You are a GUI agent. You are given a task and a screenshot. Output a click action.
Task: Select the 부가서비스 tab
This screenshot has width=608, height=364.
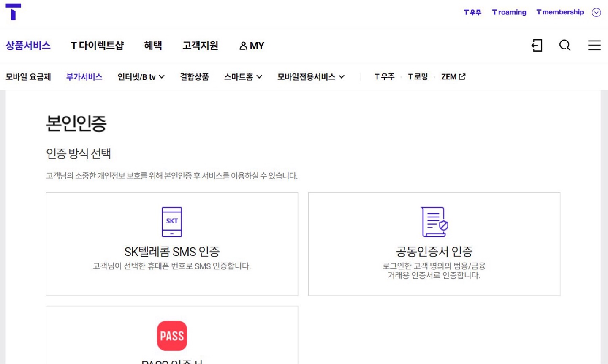coord(84,77)
